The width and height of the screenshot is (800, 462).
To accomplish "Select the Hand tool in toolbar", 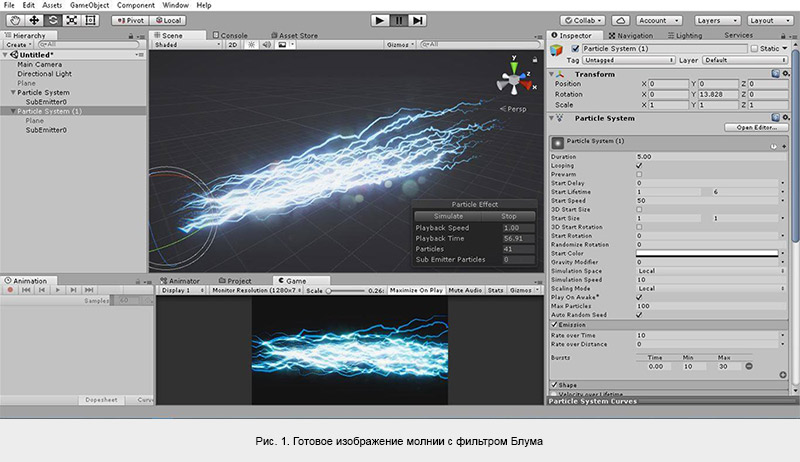I will [14, 20].
